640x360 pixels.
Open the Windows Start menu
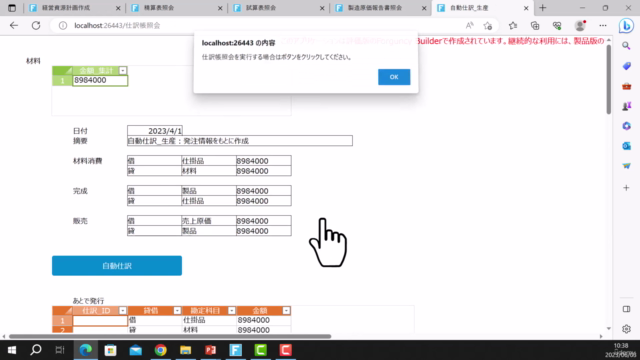coord(12,350)
